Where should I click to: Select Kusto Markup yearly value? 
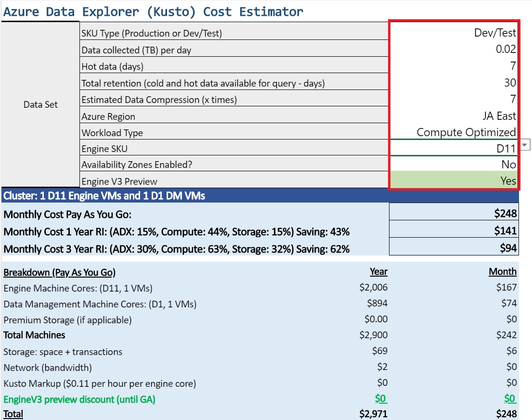click(382, 382)
